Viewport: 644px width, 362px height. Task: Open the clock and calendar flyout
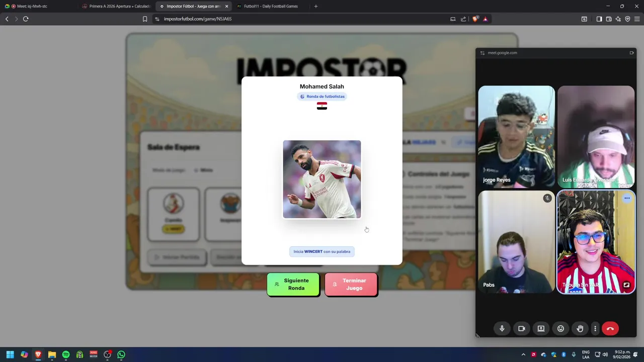tap(622, 354)
